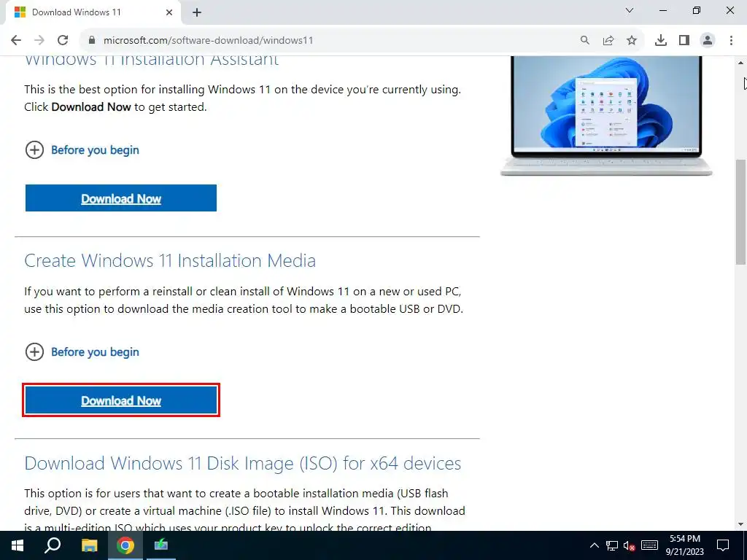Open Chrome three-dot menu

(x=731, y=40)
